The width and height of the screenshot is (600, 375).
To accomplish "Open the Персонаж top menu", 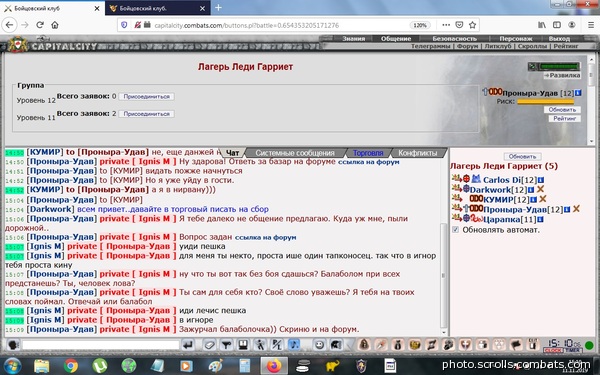I will [515, 38].
